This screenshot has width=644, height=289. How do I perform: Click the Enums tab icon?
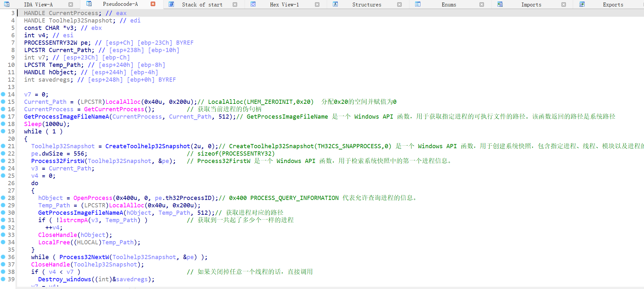pos(418,5)
